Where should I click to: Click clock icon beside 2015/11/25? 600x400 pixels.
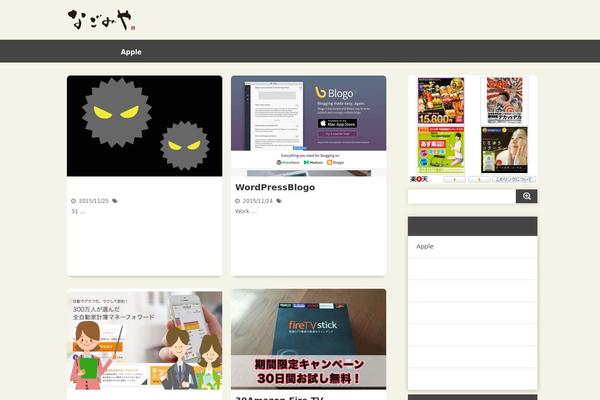pos(73,201)
